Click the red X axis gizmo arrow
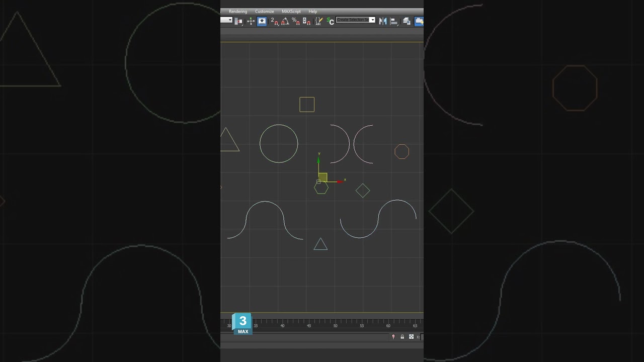Screen dimensions: 644x362 point(340,181)
